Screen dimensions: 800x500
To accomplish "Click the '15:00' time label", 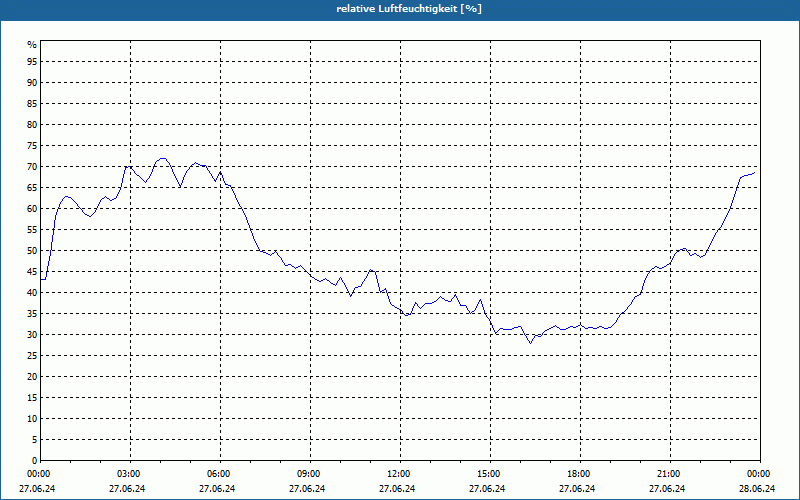I will [x=489, y=474].
